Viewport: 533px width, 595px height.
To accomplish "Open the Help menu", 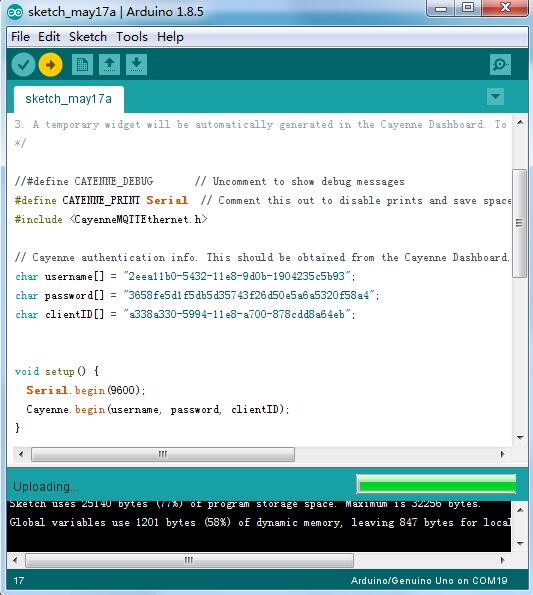I will (170, 37).
